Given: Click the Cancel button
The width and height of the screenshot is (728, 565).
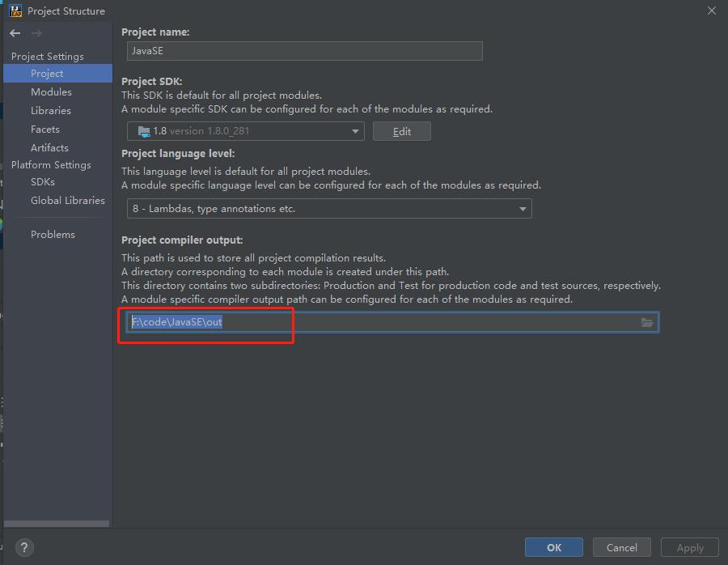Looking at the screenshot, I should coord(622,547).
